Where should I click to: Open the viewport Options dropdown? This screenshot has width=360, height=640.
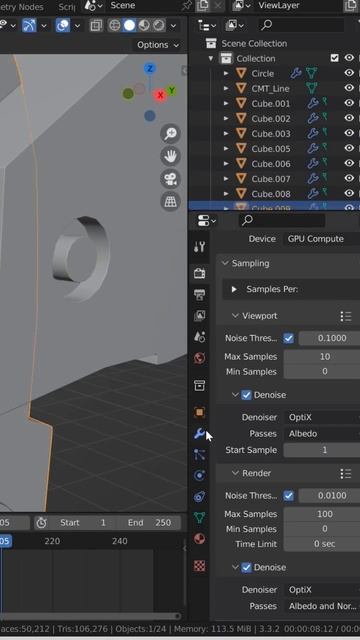158,45
